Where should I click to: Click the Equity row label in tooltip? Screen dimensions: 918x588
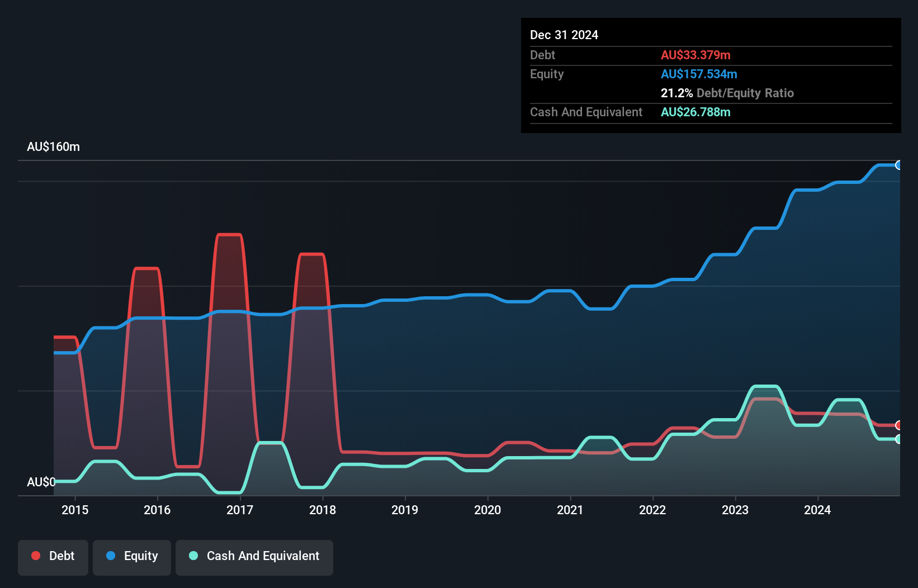547,74
